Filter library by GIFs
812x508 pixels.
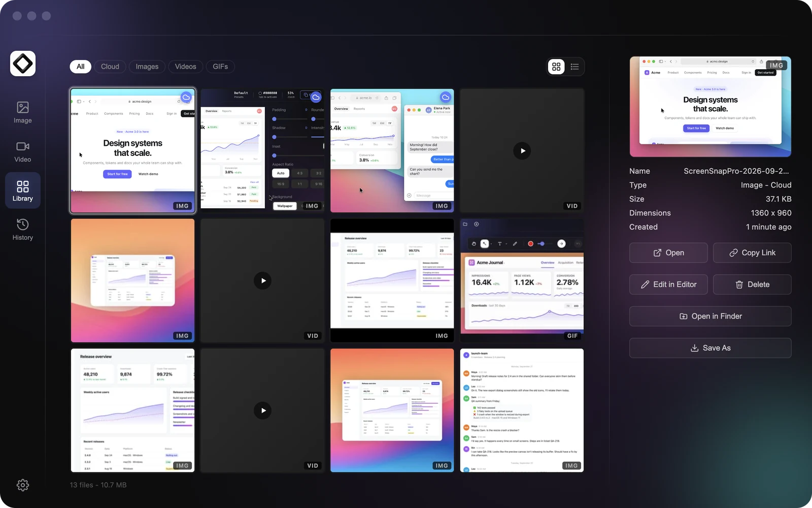[x=220, y=67]
